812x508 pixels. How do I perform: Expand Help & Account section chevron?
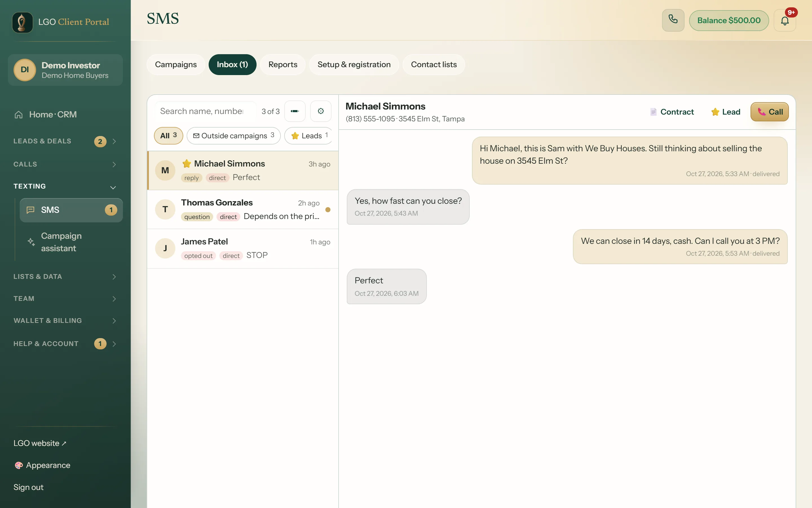coord(114,344)
